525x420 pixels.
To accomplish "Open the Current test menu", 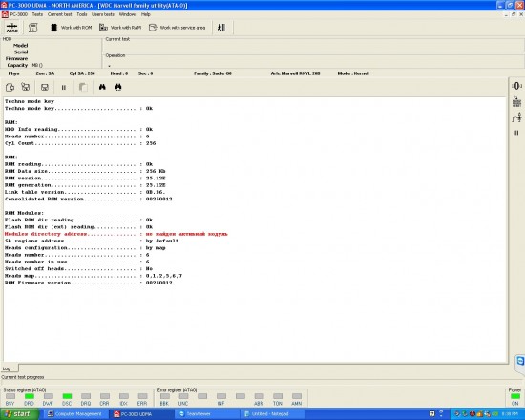I will (59, 14).
